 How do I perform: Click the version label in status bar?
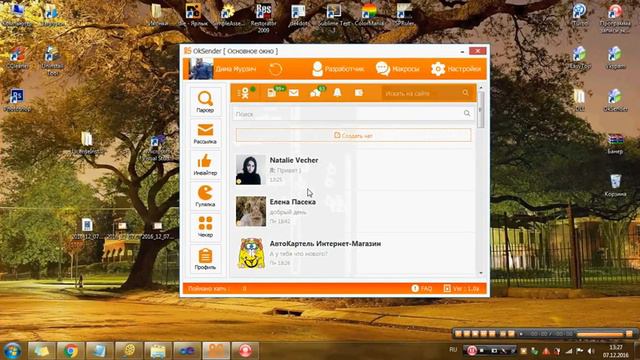tap(461, 289)
